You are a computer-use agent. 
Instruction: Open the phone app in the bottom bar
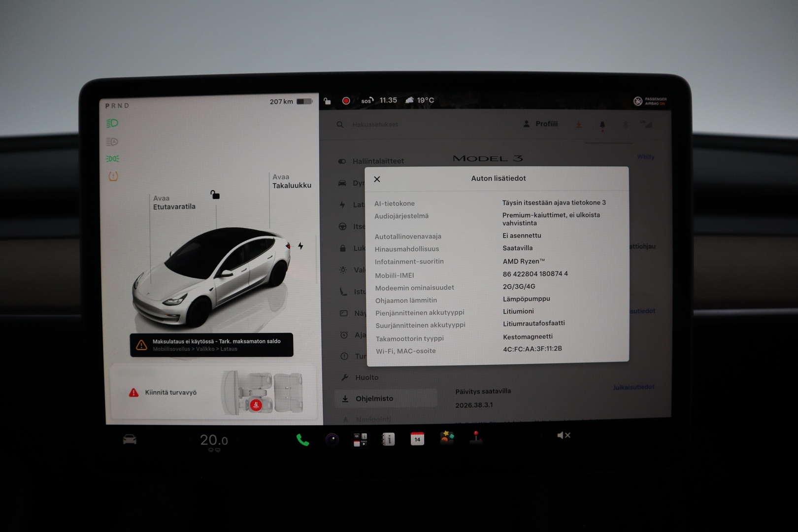tap(302, 440)
